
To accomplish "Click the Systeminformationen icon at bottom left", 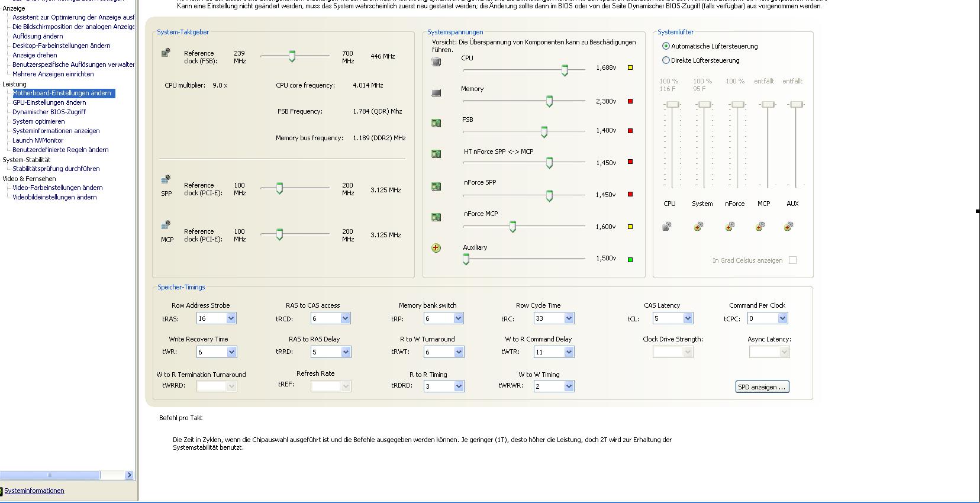I will pyautogui.click(x=1, y=491).
